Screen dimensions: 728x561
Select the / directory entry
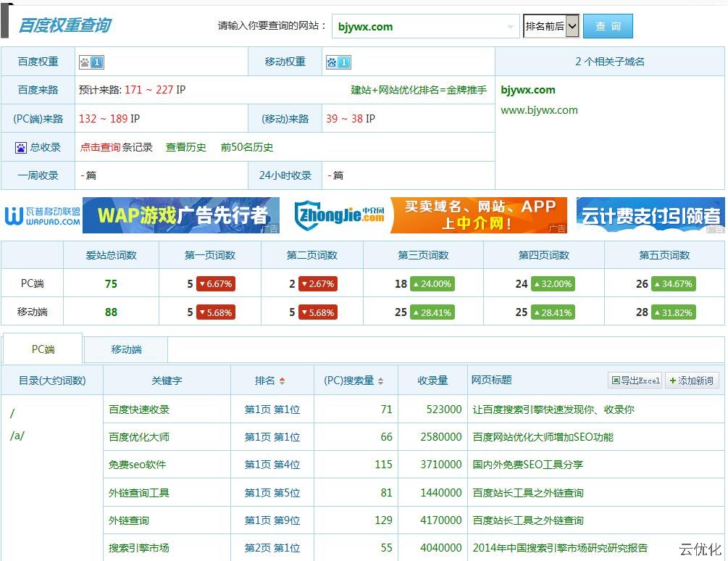click(12, 413)
